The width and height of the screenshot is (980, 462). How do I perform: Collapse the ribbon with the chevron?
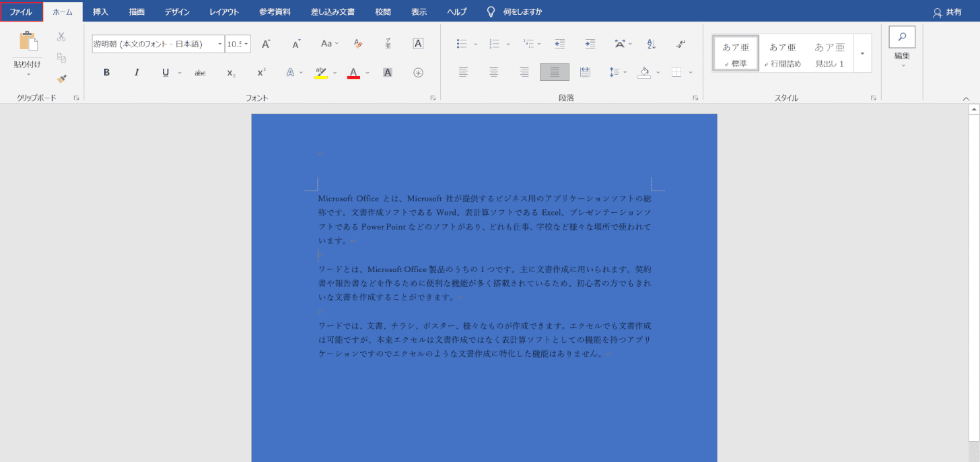(966, 98)
